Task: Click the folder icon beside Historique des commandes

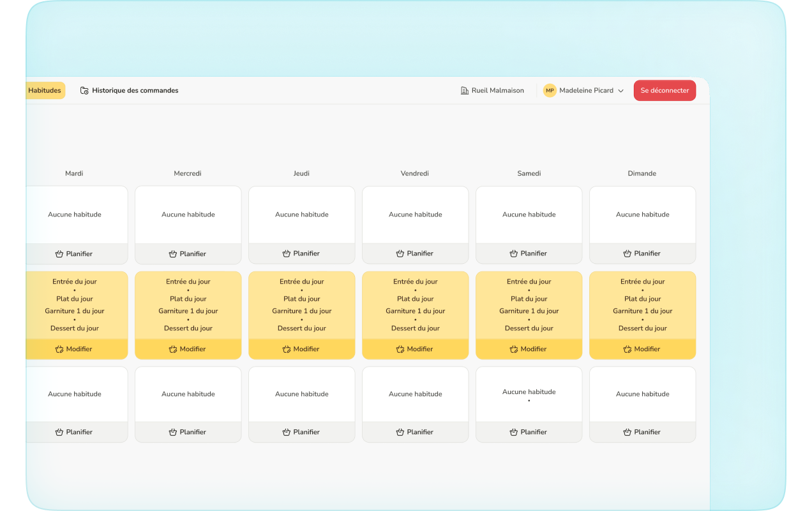Action: pyautogui.click(x=84, y=91)
